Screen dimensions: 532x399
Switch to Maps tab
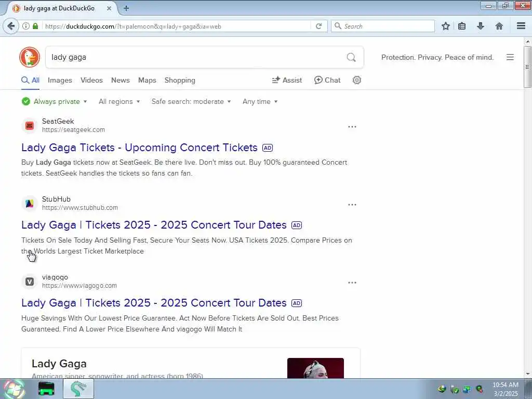click(x=147, y=81)
